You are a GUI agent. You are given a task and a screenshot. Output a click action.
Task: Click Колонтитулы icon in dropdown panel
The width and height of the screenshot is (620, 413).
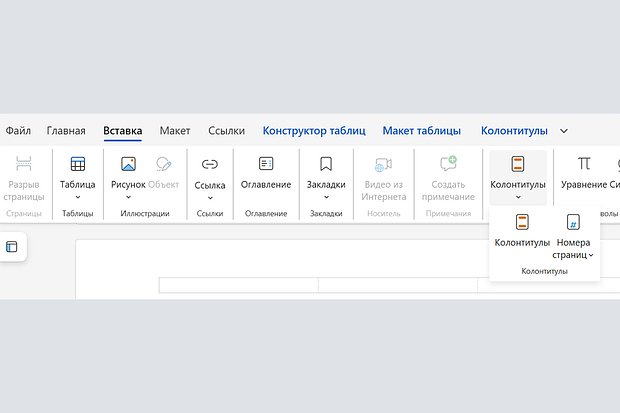pyautogui.click(x=522, y=222)
